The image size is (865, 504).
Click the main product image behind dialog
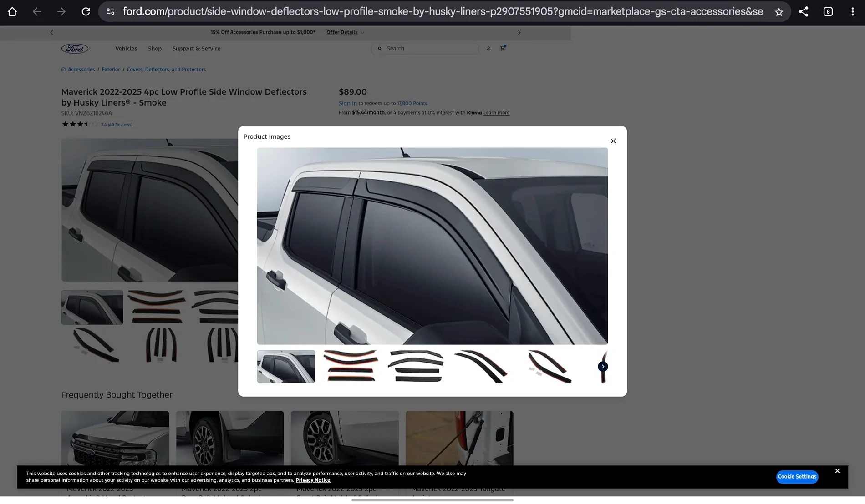(150, 210)
